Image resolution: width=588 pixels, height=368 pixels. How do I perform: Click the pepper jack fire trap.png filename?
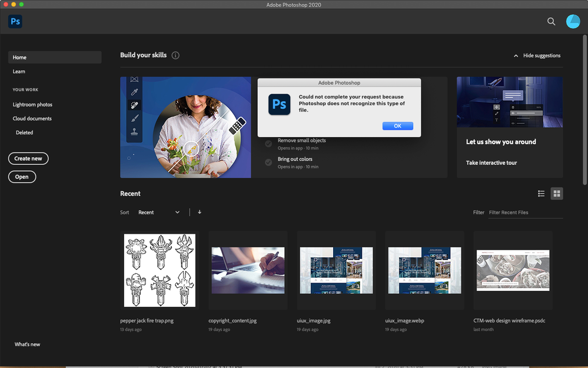147,321
